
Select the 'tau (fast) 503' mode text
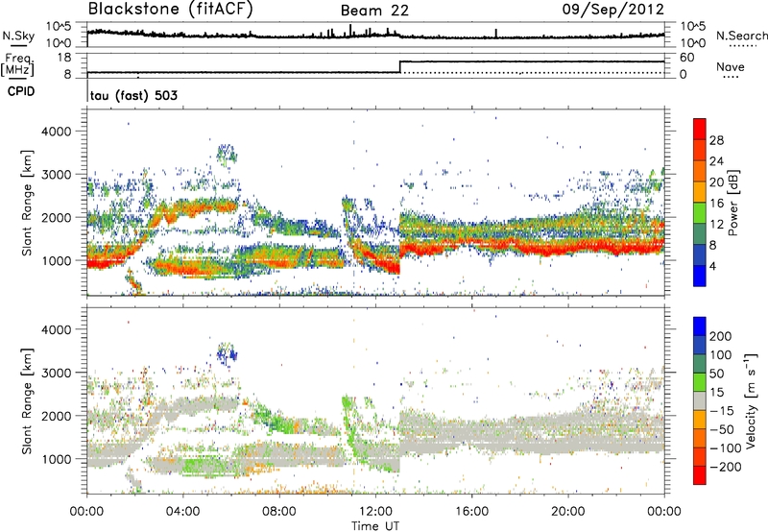point(133,95)
